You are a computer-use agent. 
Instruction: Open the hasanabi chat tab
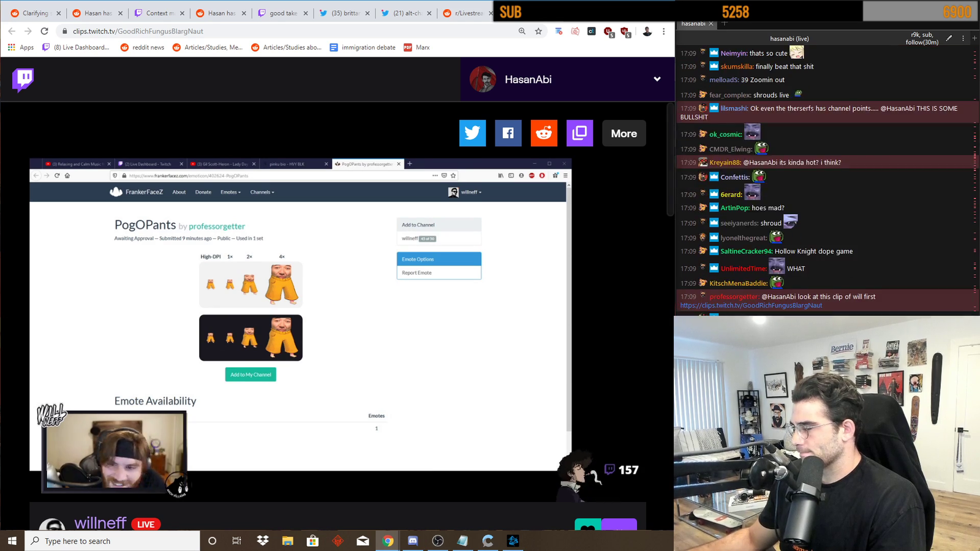(693, 23)
